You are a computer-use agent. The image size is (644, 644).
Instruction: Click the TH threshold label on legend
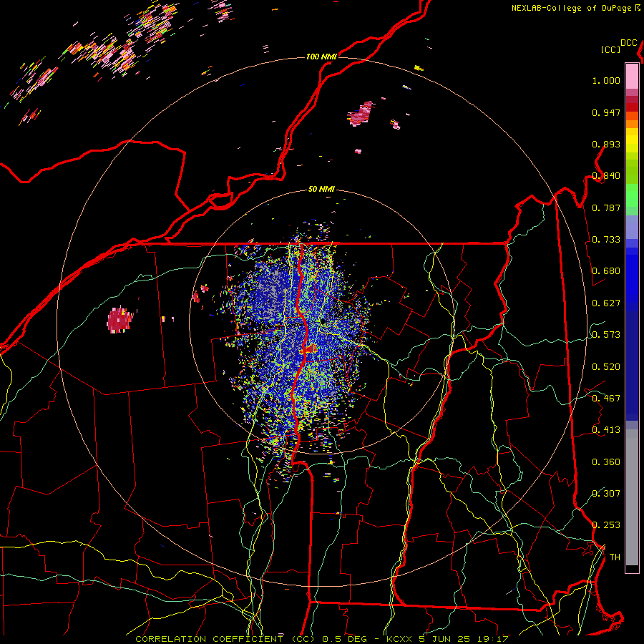(615, 557)
